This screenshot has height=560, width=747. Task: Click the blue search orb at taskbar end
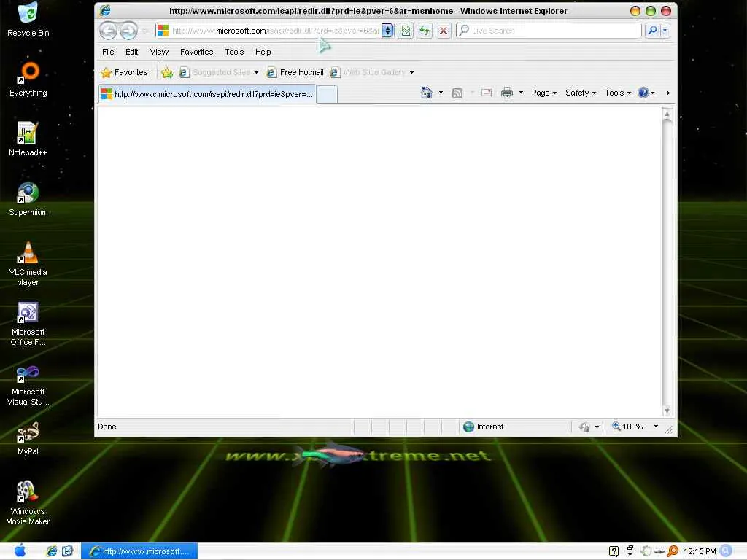727,551
